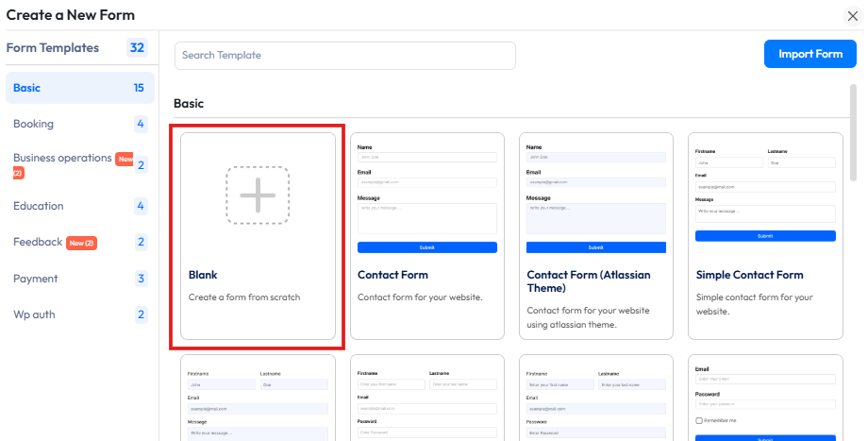Click the 32 total templates count badge
Screen dimensions: 868x441
coord(137,48)
